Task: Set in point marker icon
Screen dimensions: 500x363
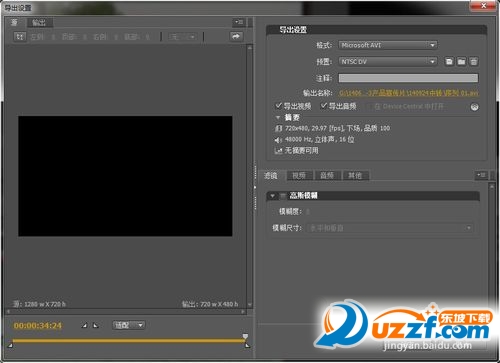Action: [85, 325]
